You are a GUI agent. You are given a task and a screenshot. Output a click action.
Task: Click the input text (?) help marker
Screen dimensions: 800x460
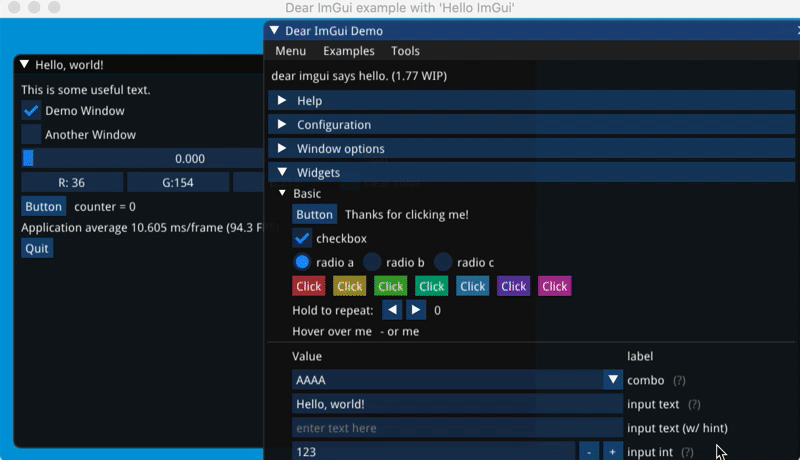coord(694,404)
